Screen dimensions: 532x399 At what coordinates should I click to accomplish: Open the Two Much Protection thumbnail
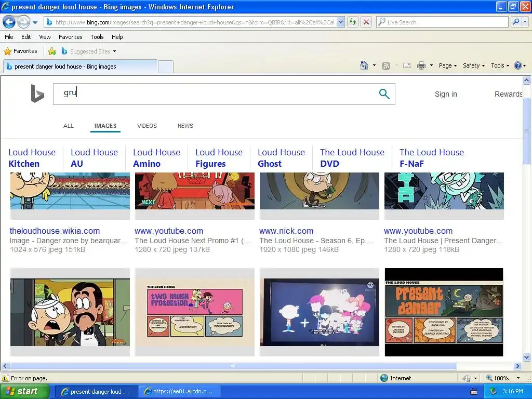click(x=194, y=312)
